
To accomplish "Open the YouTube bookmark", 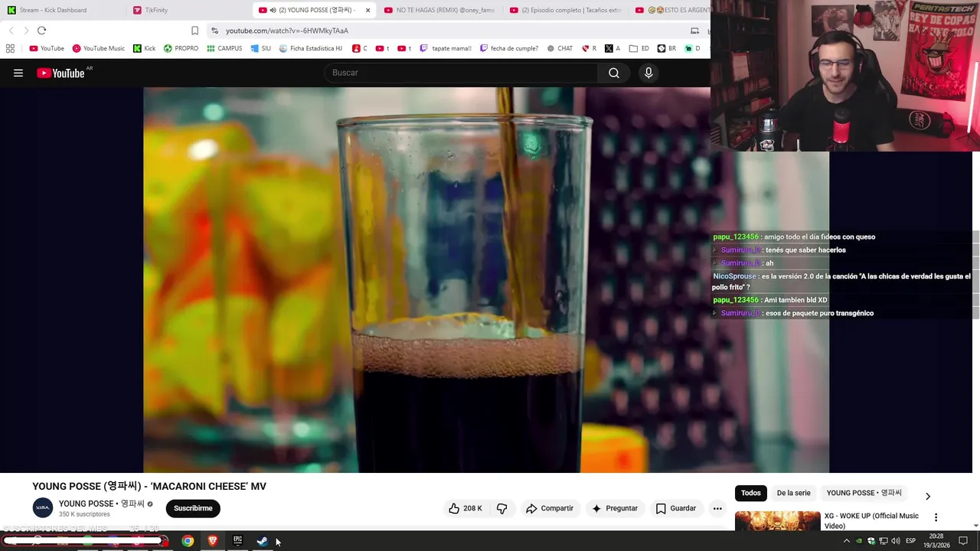I will (x=47, y=48).
